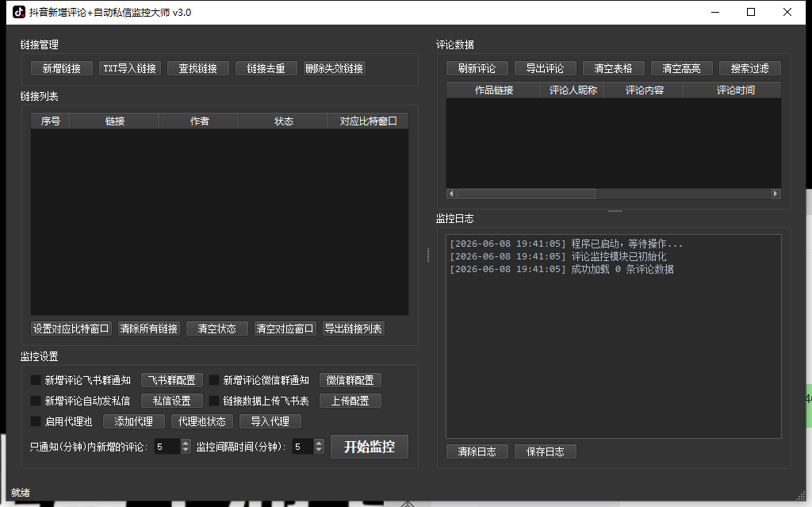Check 代理池状态
Screen dimensions: 812x507
coord(202,421)
